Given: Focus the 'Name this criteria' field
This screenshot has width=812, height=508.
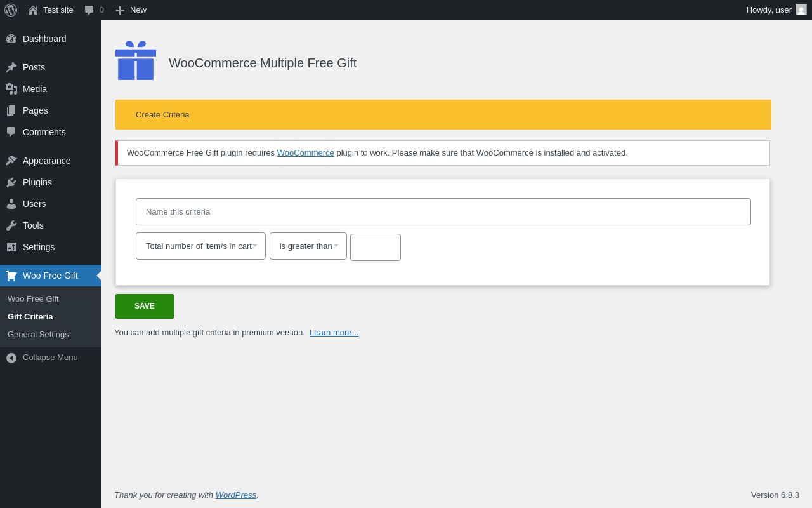Looking at the screenshot, I should pos(443,212).
